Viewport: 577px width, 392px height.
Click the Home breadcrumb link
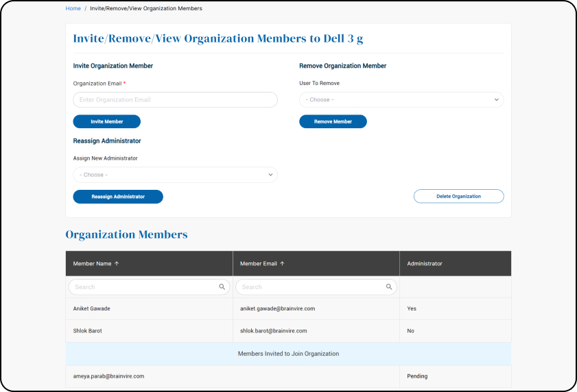pyautogui.click(x=73, y=8)
